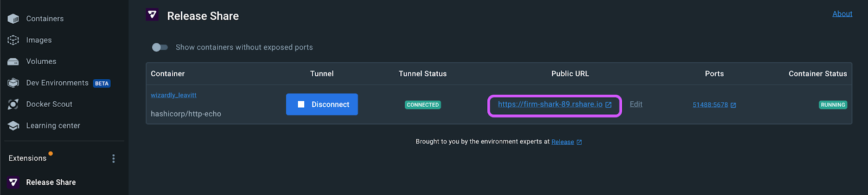Select Docker Scout in the sidebar menu
This screenshot has width=868, height=195.
49,104
